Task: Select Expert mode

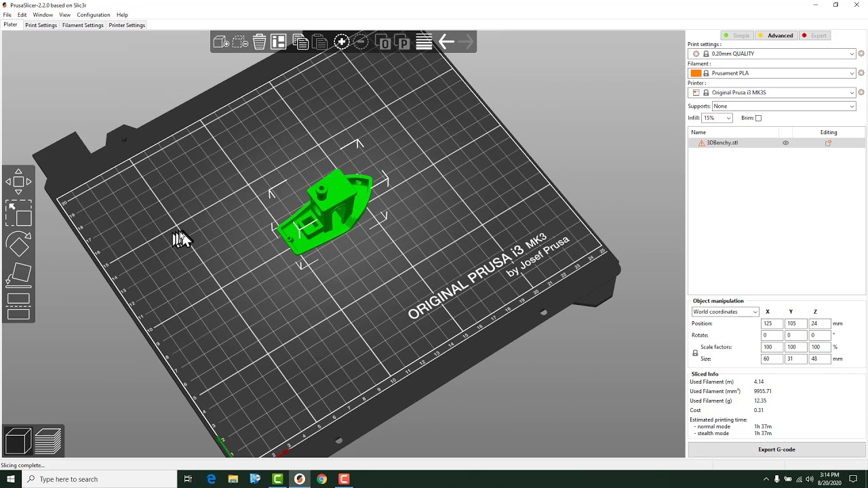Action: pyautogui.click(x=814, y=35)
